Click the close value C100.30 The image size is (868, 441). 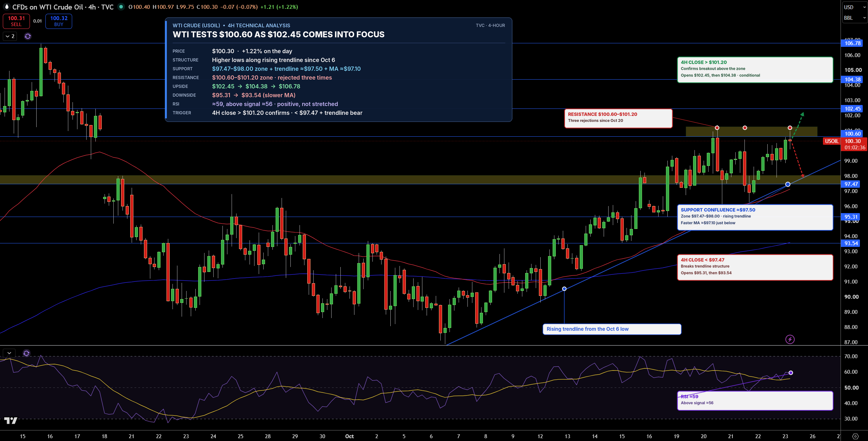tap(207, 7)
